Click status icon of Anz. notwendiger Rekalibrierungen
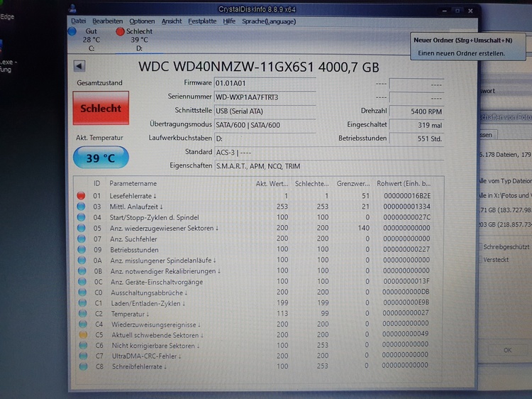 pyautogui.click(x=82, y=271)
